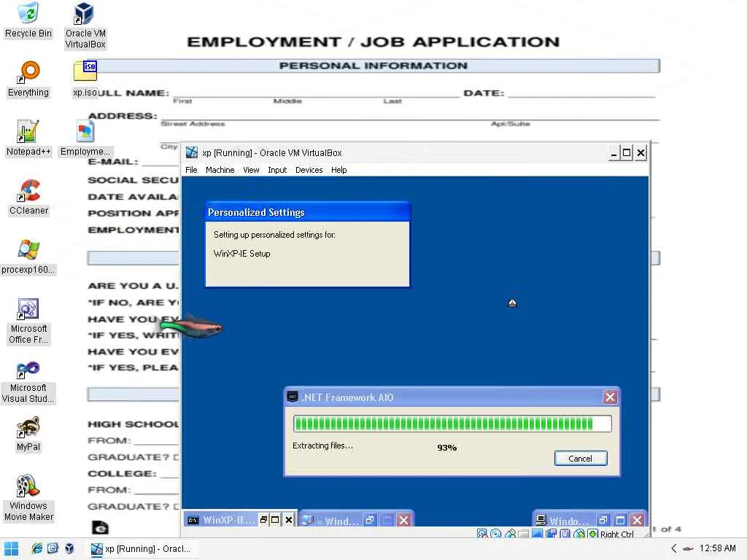
Task: Open the Help menu in VirtualBox
Action: (x=338, y=170)
